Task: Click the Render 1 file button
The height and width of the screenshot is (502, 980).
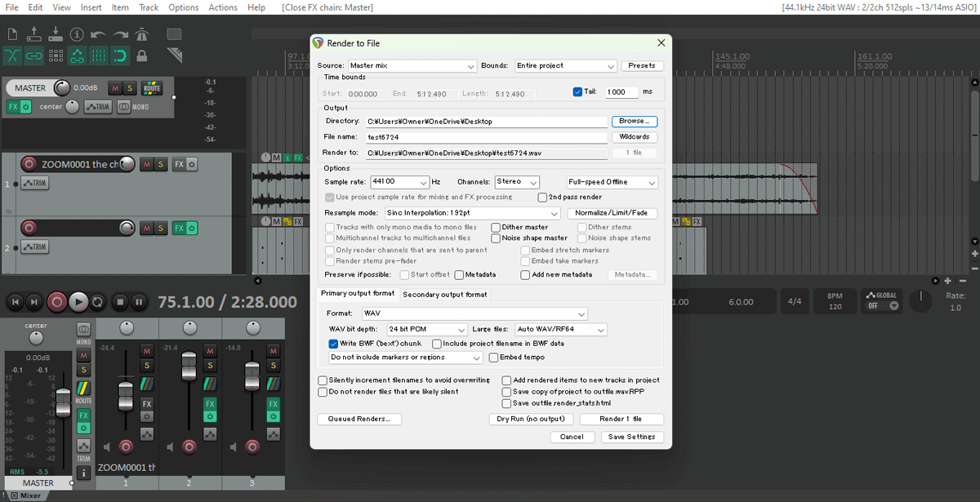Action: pyautogui.click(x=621, y=420)
